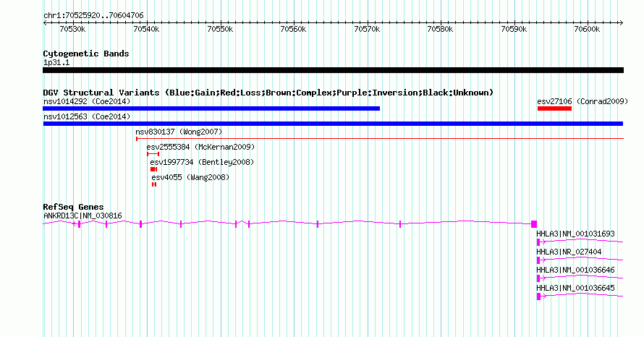Click the ruler's left arrowhead

click(45, 23)
